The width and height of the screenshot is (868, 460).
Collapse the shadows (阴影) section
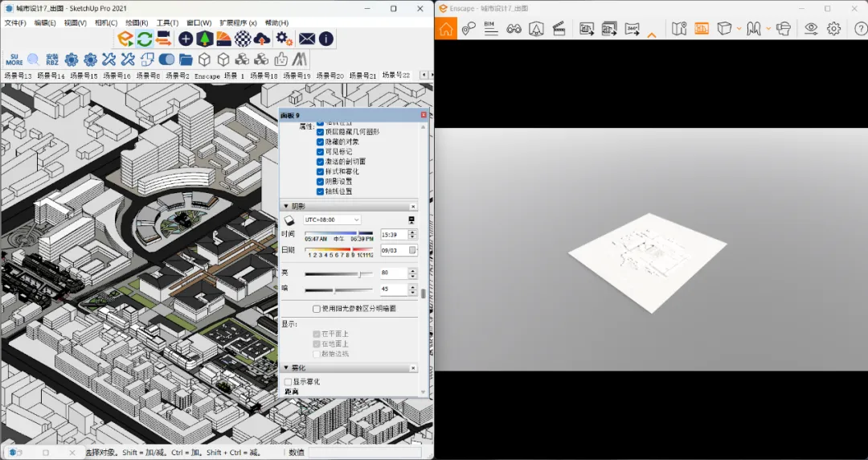click(x=286, y=206)
